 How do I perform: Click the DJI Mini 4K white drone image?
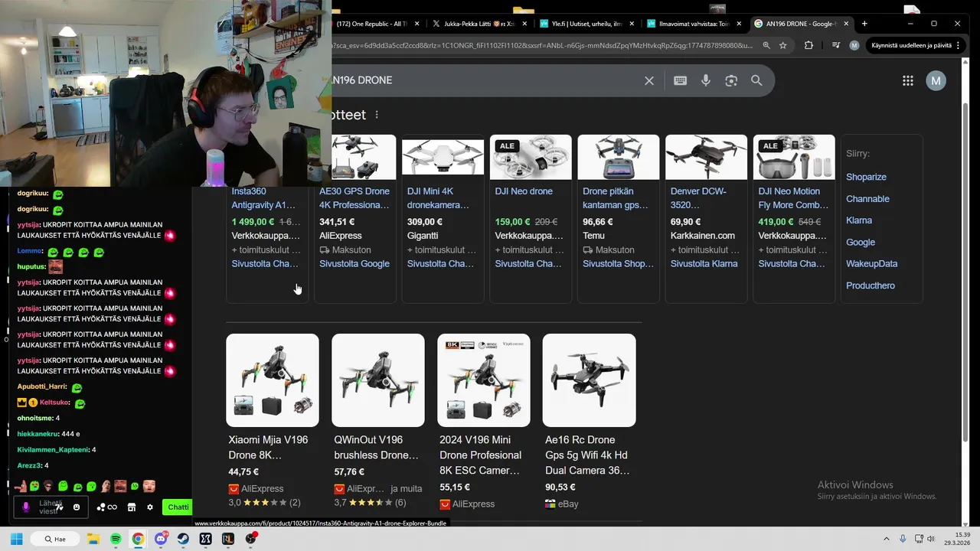(443, 157)
